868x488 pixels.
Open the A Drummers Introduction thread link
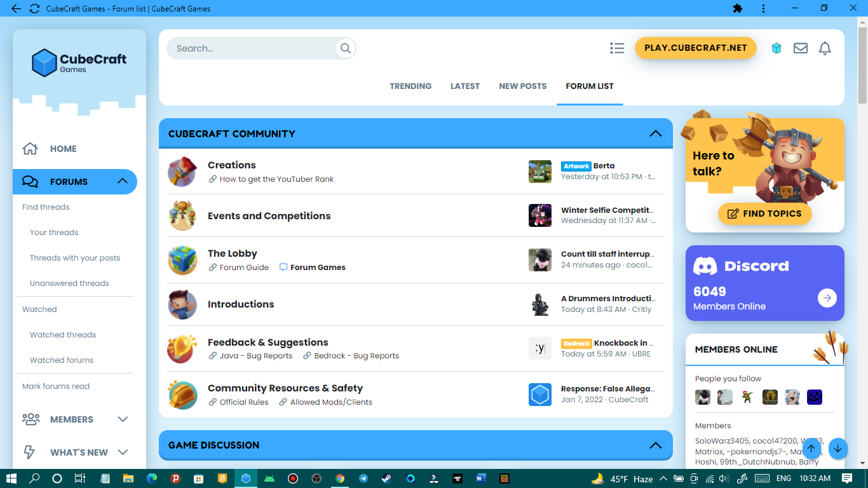coord(607,299)
